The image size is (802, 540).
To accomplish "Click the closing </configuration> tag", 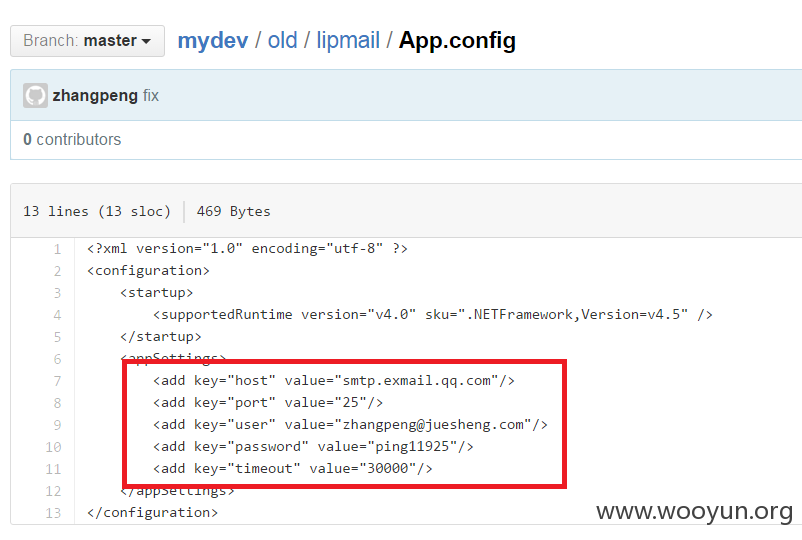I will (x=152, y=513).
